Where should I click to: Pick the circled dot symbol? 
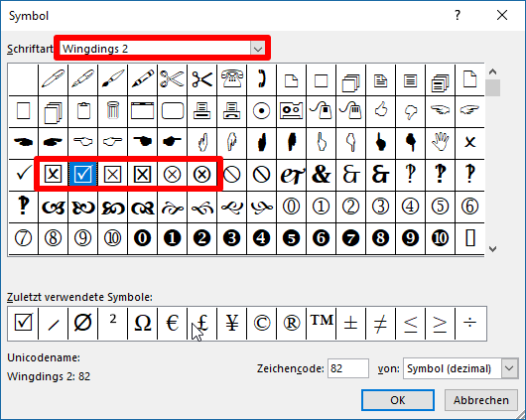tap(262, 111)
